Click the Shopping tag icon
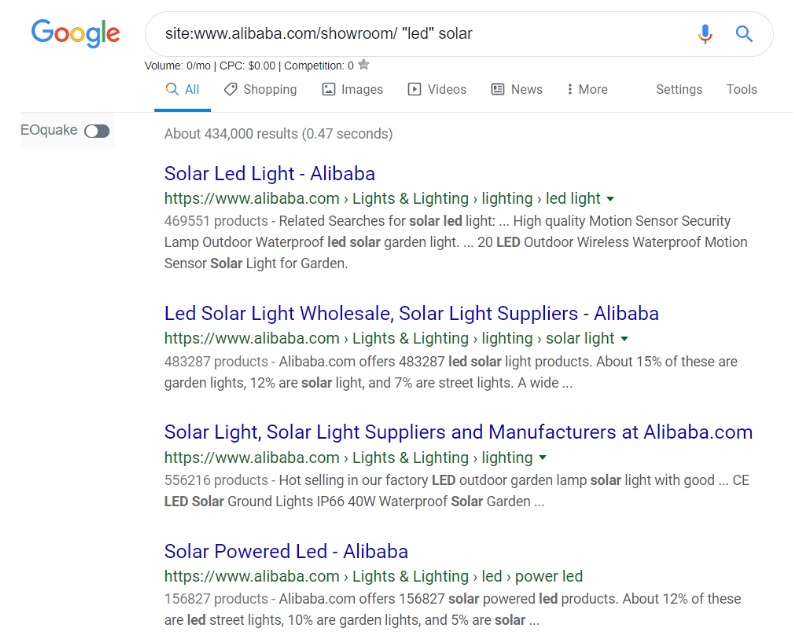Viewport: 794px width, 636px height. 230,90
